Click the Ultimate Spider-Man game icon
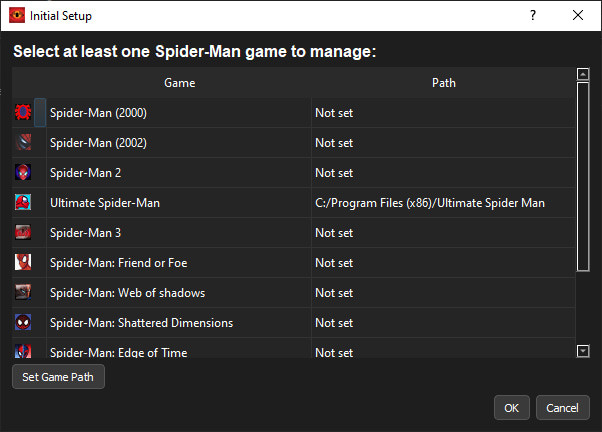The width and height of the screenshot is (602, 432). point(23,203)
